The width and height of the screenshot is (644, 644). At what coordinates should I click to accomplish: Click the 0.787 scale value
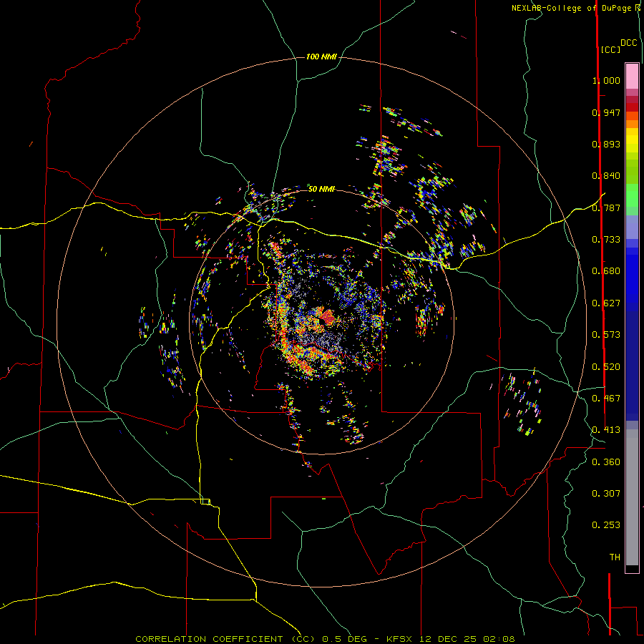point(606,208)
